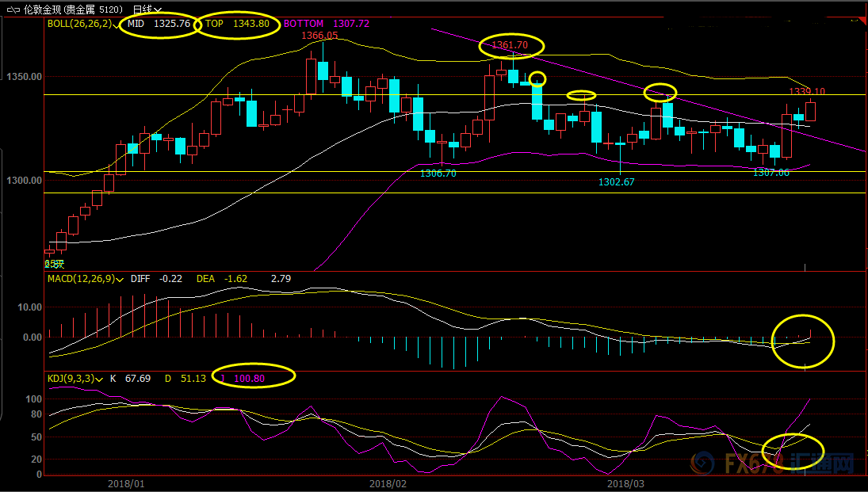Click the MACD 0.00 axis label
This screenshot has width=868, height=492.
[33, 338]
